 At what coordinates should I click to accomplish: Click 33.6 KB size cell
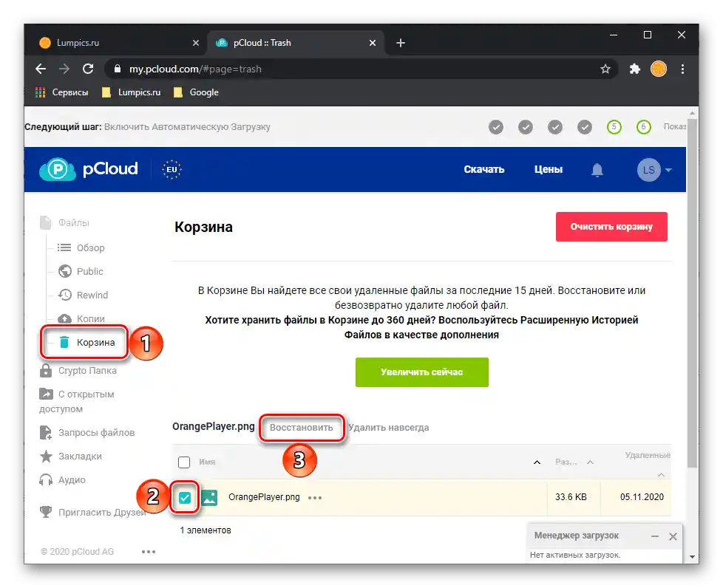[571, 496]
